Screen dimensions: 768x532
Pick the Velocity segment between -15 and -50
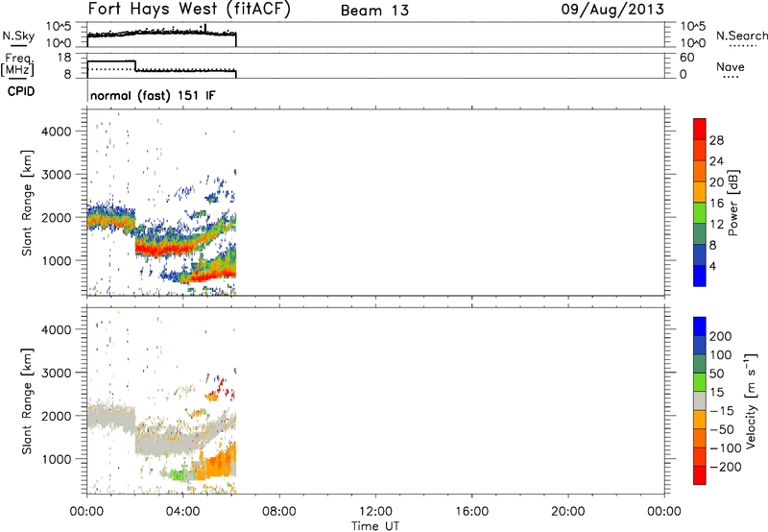[700, 420]
